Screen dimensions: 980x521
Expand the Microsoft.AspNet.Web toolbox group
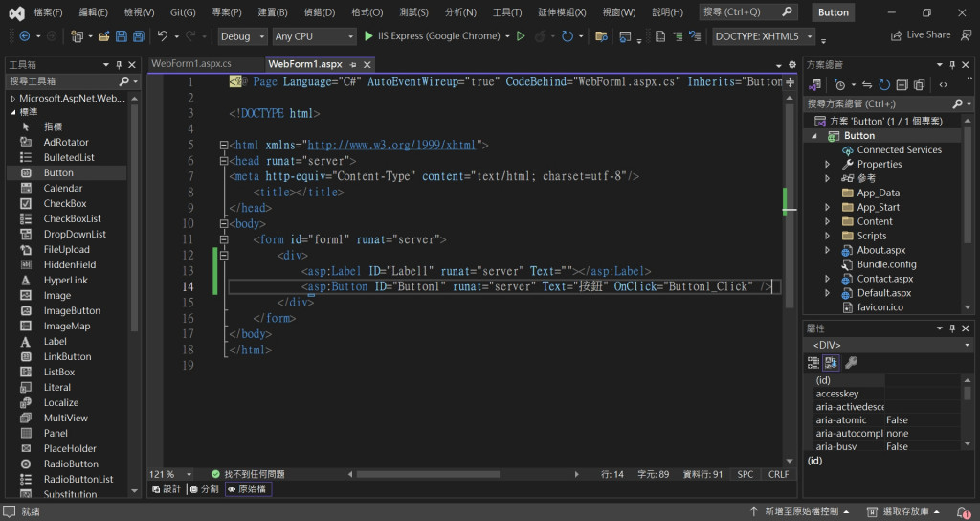[x=13, y=99]
